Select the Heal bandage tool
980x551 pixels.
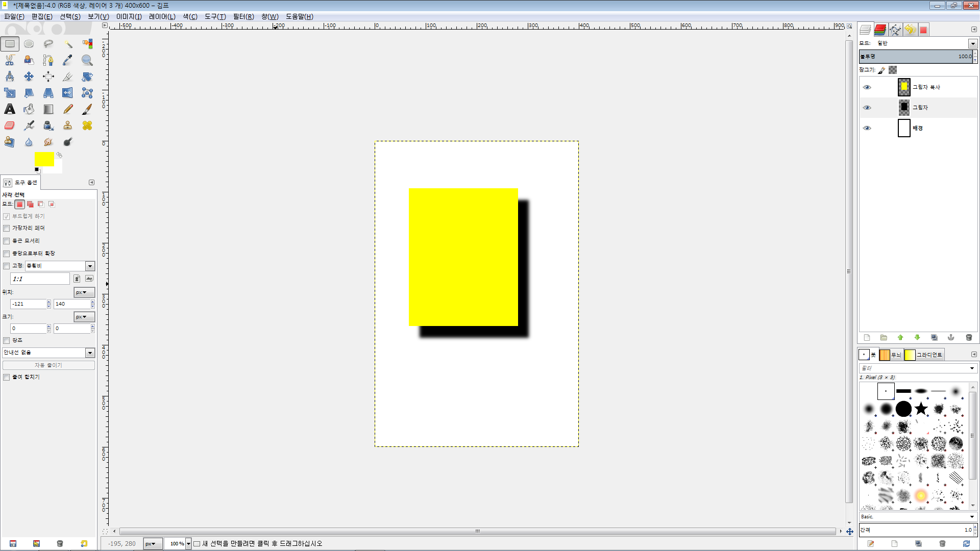[87, 126]
